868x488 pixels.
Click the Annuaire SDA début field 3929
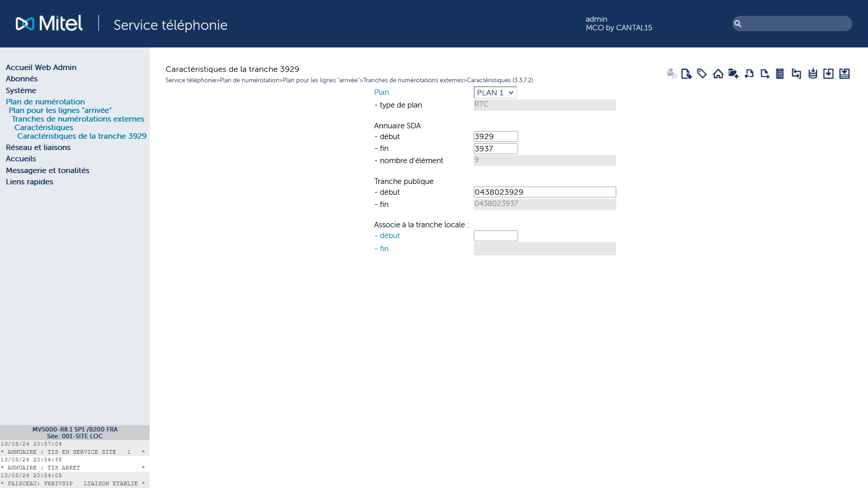click(495, 136)
